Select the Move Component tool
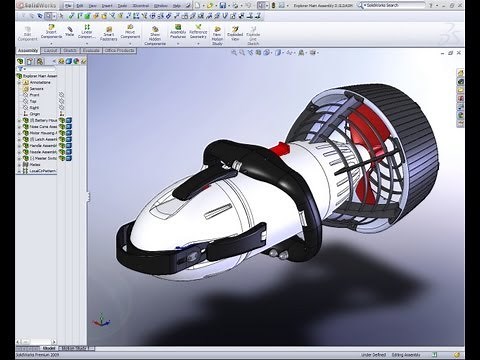The width and height of the screenshot is (480, 360). [x=130, y=32]
